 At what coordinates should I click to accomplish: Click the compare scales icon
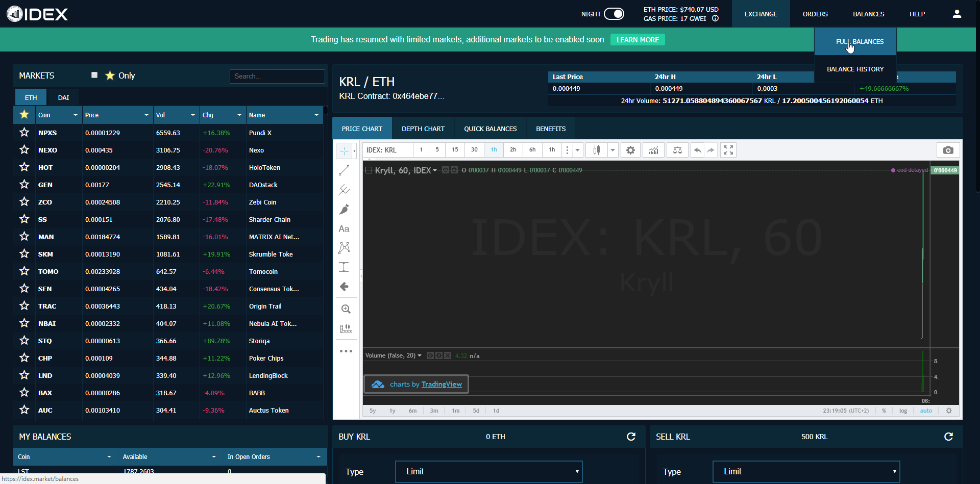(x=677, y=150)
